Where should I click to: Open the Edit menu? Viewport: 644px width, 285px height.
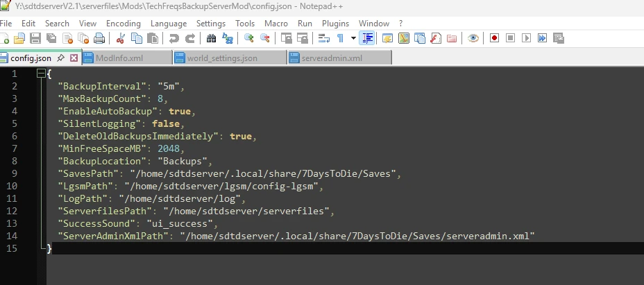[28, 24]
